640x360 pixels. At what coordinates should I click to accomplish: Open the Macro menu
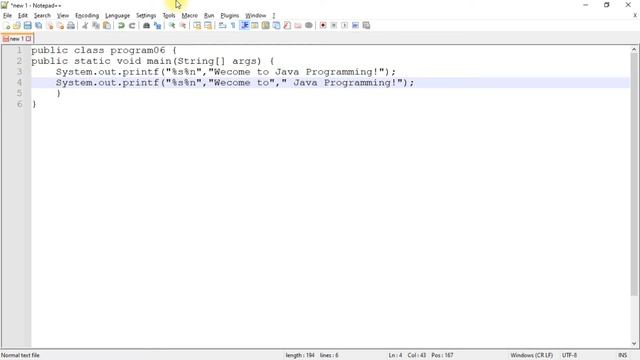pyautogui.click(x=189, y=16)
